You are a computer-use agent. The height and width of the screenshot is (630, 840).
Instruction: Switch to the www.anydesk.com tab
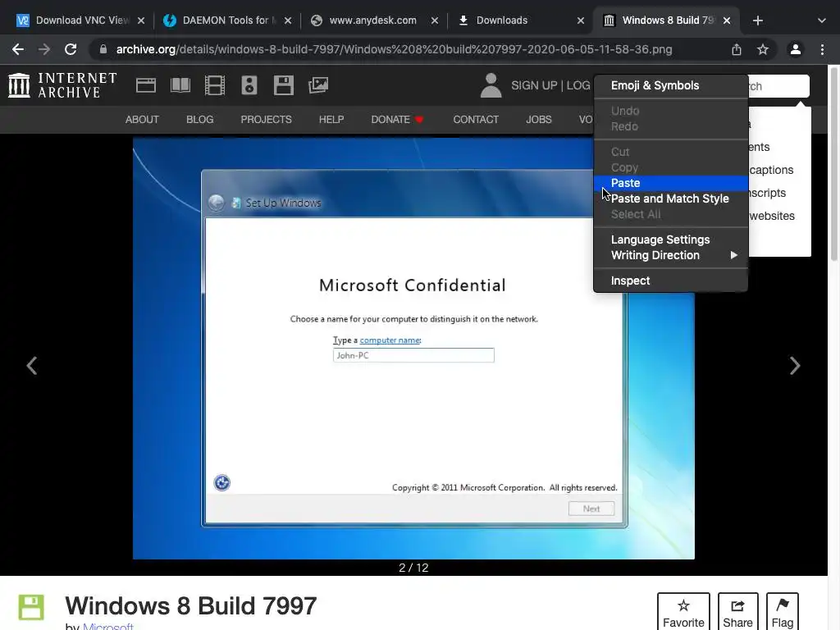tap(374, 21)
